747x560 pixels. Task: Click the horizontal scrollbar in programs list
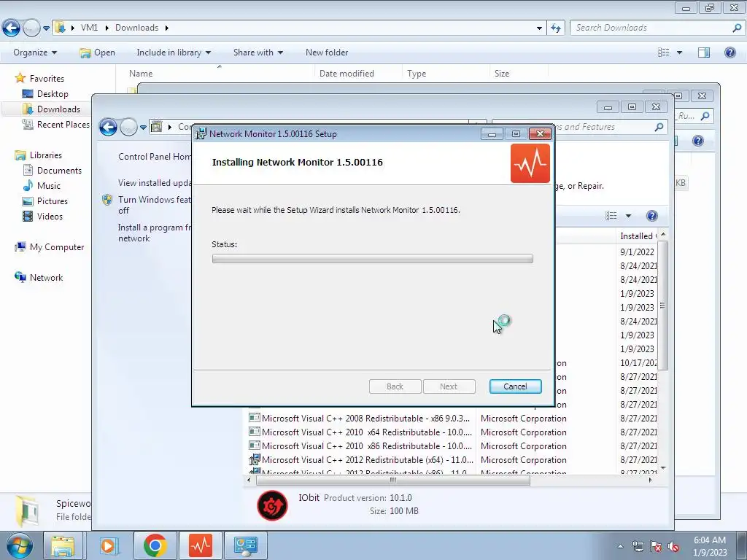click(x=393, y=480)
